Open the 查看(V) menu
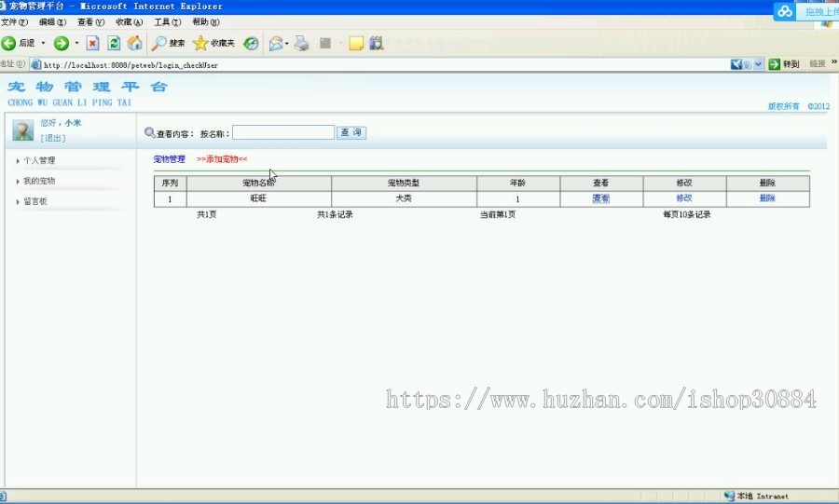This screenshot has height=504, width=839. click(90, 22)
